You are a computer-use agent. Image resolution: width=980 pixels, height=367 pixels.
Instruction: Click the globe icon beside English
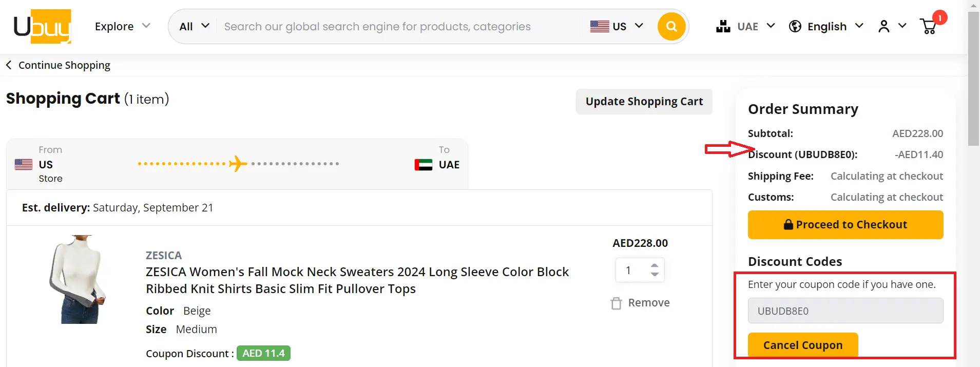[x=796, y=26]
